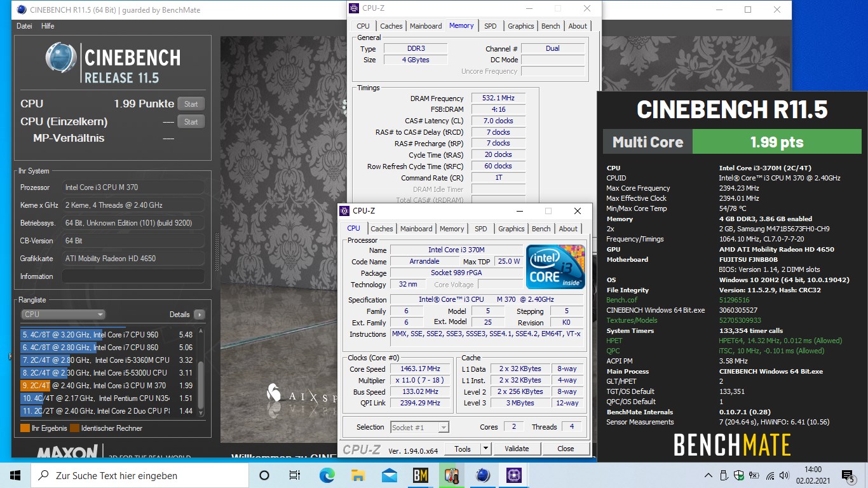This screenshot has width=868, height=488.
Task: Open Cortana circle icon on taskbar
Action: 264,475
